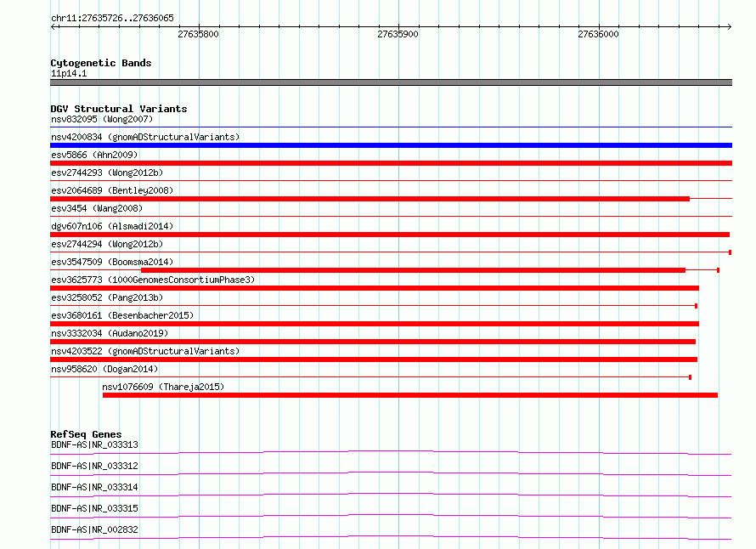Select variant esv2744294 (Wong2012b)

[x=107, y=244]
